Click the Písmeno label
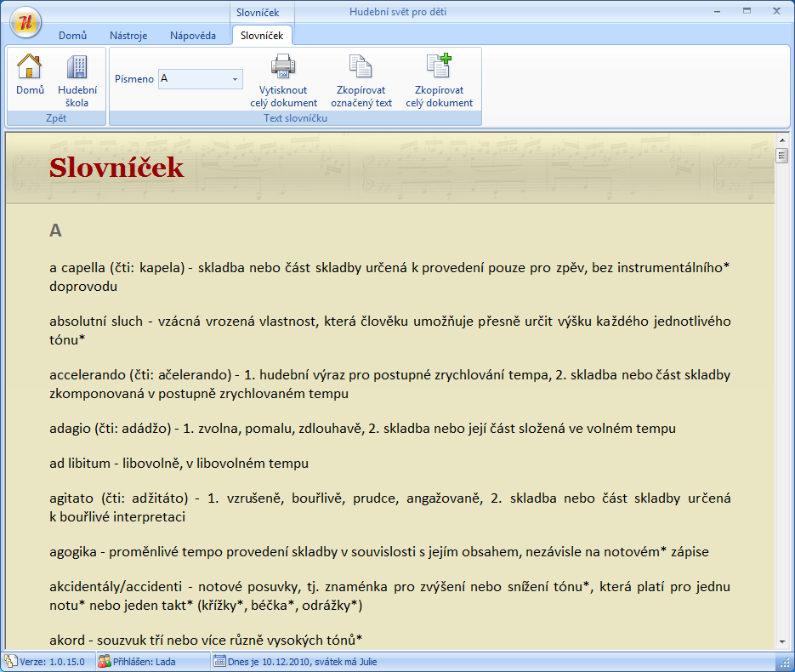This screenshot has width=795, height=672. [x=133, y=79]
